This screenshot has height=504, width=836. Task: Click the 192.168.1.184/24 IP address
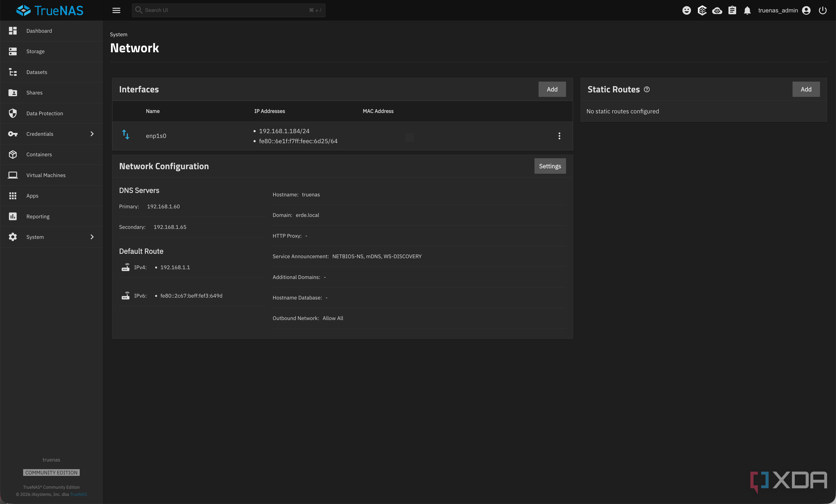(284, 131)
